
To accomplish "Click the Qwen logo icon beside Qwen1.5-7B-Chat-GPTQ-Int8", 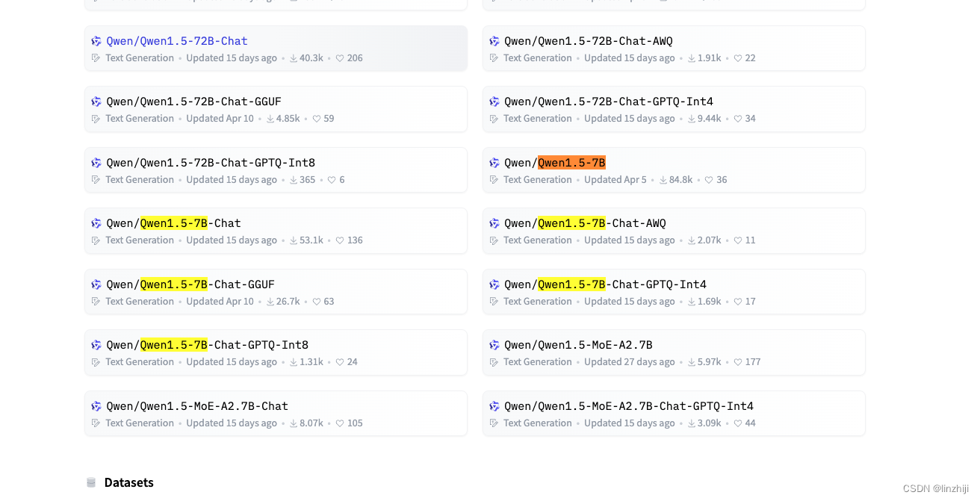I will [x=96, y=345].
